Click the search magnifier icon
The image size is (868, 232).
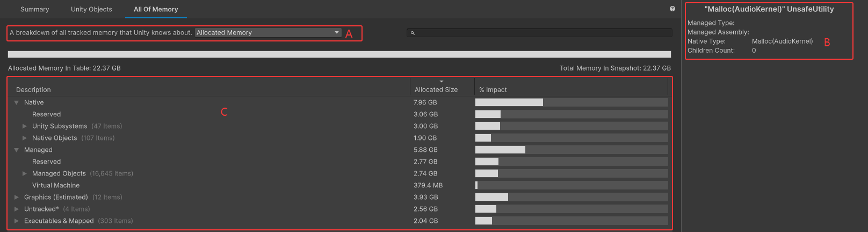413,33
